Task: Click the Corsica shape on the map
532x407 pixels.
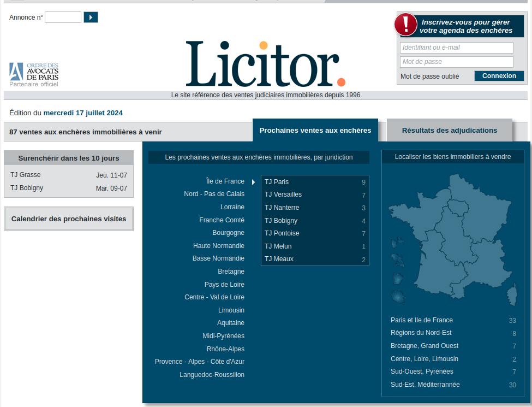Action: tap(512, 295)
